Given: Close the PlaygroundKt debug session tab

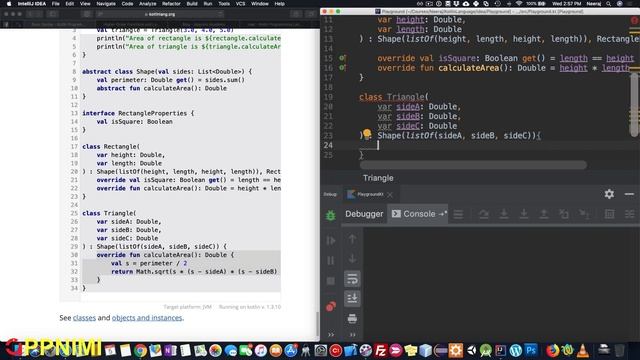Looking at the screenshot, I should 390,195.
